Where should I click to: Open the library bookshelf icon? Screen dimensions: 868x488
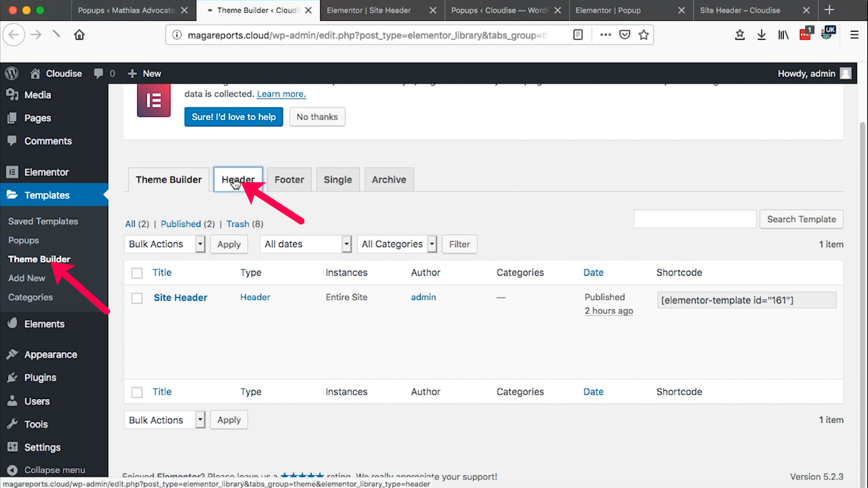pos(783,35)
